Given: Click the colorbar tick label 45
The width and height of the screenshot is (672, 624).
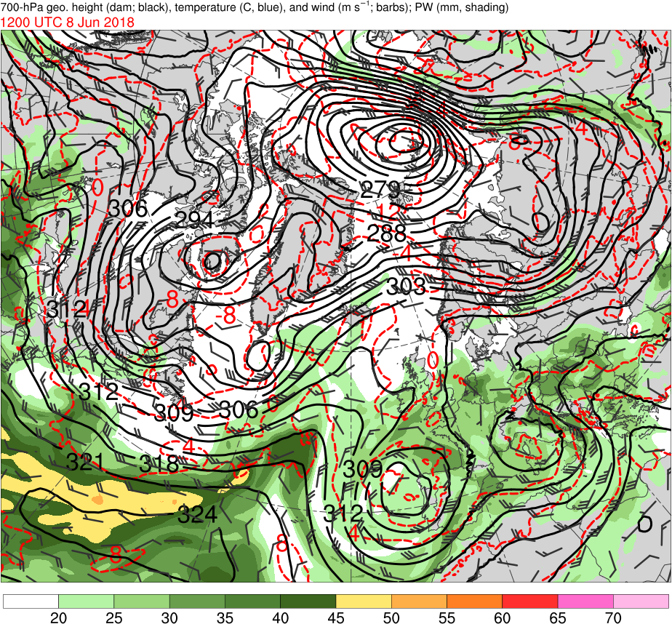Looking at the screenshot, I should coord(335,617).
